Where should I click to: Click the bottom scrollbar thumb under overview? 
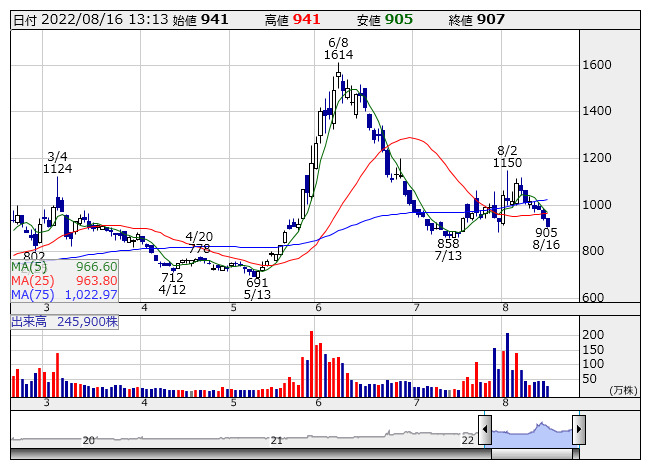tap(531, 453)
